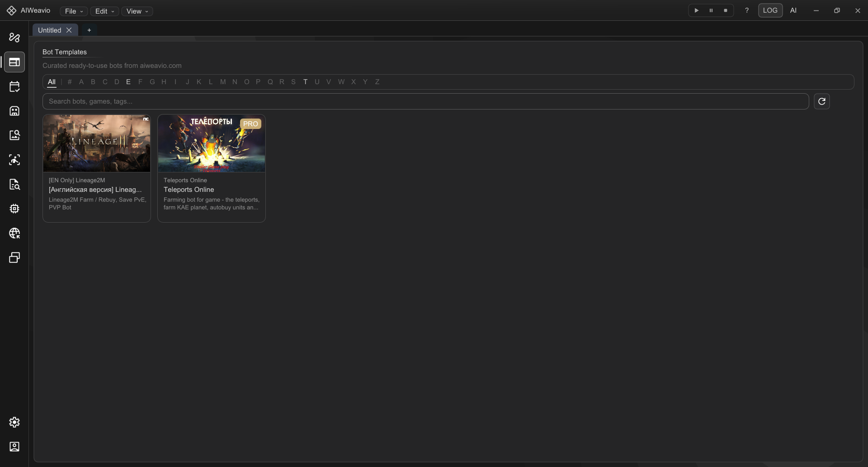Close the Untitled tab

(x=69, y=30)
